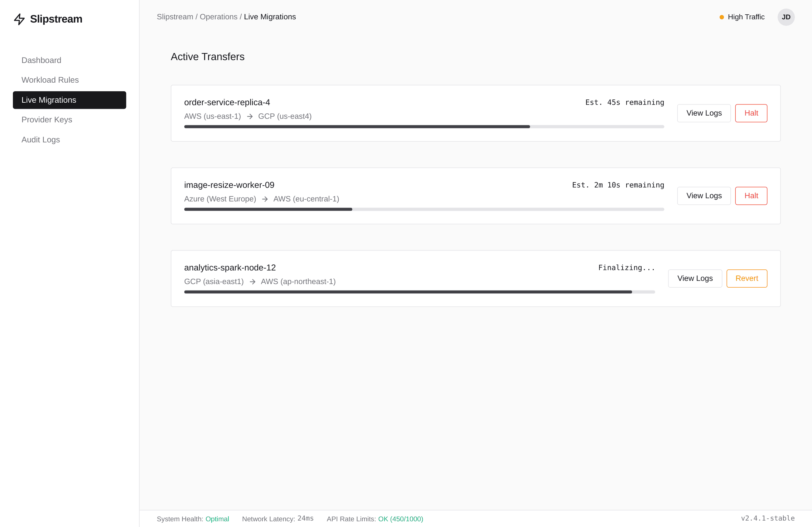The image size is (812, 527).
Task: Click the Slipstream lightning bolt logo
Action: tap(19, 19)
